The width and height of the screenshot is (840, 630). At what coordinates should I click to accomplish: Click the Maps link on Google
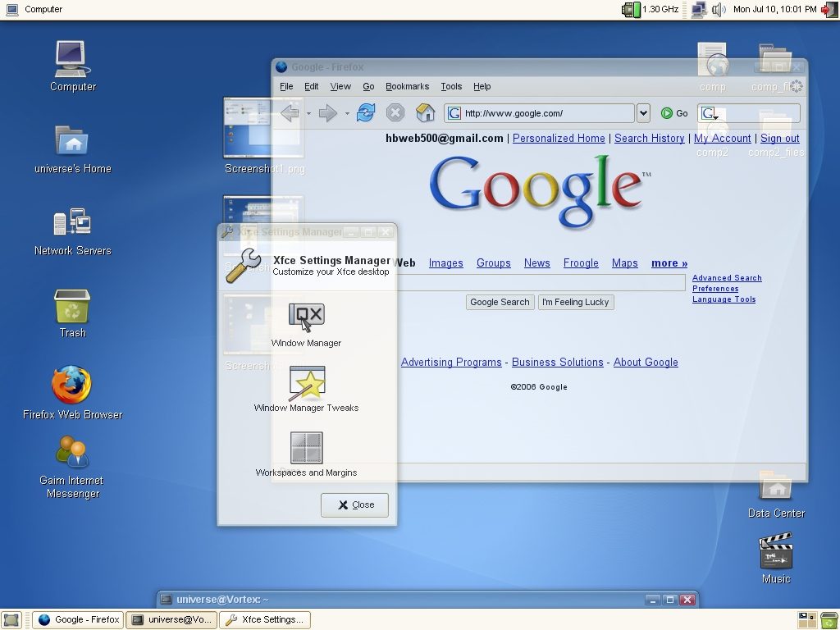pyautogui.click(x=624, y=263)
